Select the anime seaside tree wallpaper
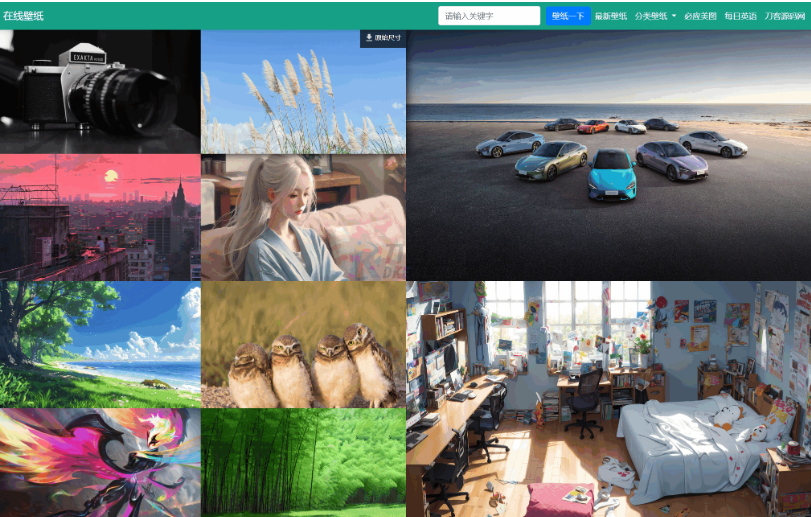The image size is (811, 517). click(100, 345)
